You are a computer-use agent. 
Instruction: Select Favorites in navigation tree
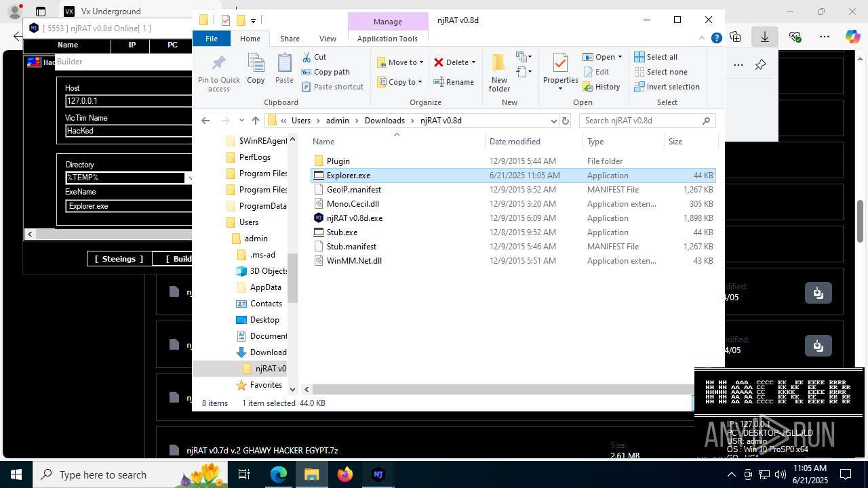pyautogui.click(x=266, y=385)
